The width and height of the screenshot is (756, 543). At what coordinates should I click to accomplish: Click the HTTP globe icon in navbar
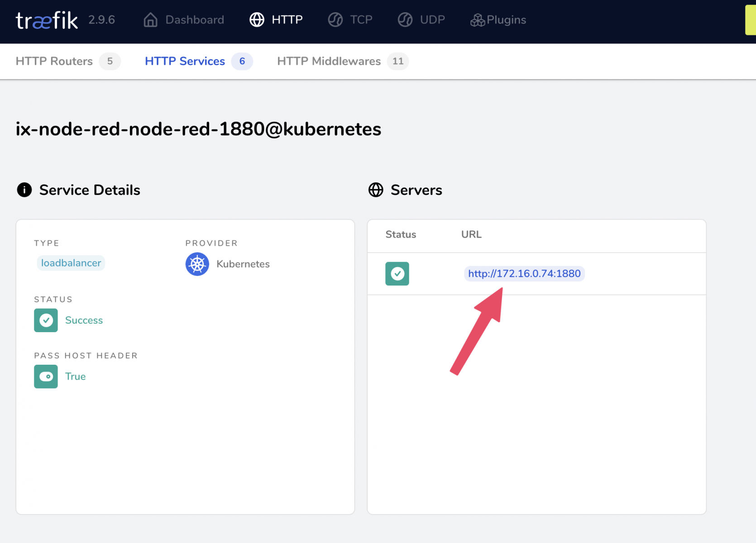pyautogui.click(x=257, y=20)
